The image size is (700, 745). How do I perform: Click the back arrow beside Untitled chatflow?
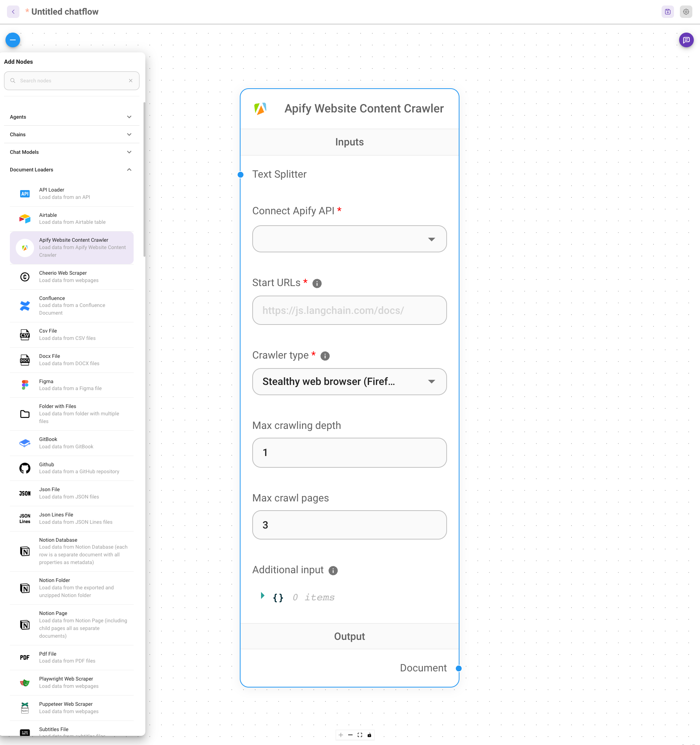click(13, 12)
